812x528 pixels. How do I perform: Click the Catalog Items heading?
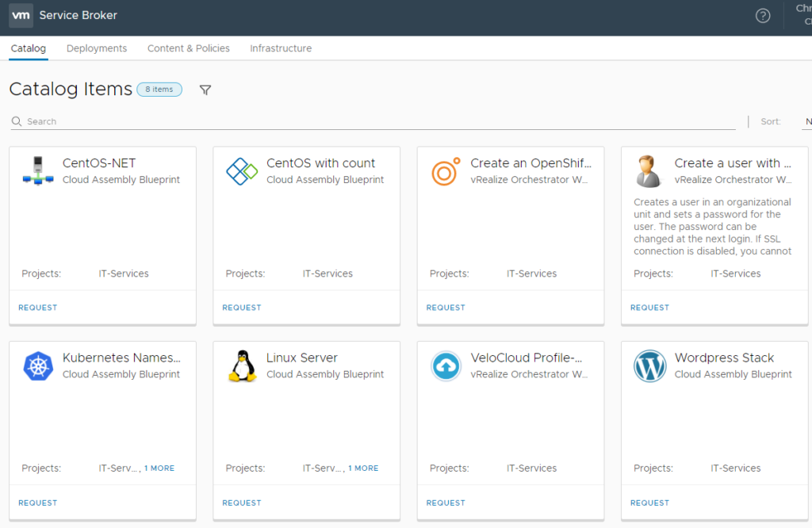pos(71,89)
